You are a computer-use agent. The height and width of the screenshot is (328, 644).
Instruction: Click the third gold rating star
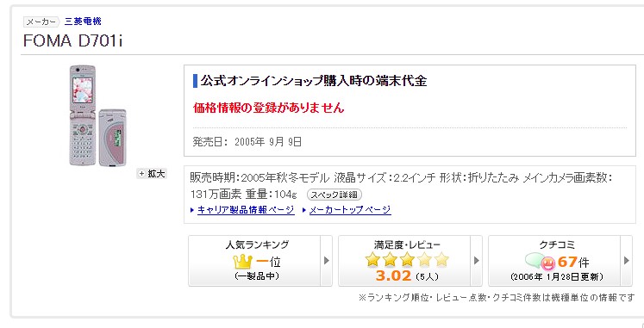coord(407,259)
